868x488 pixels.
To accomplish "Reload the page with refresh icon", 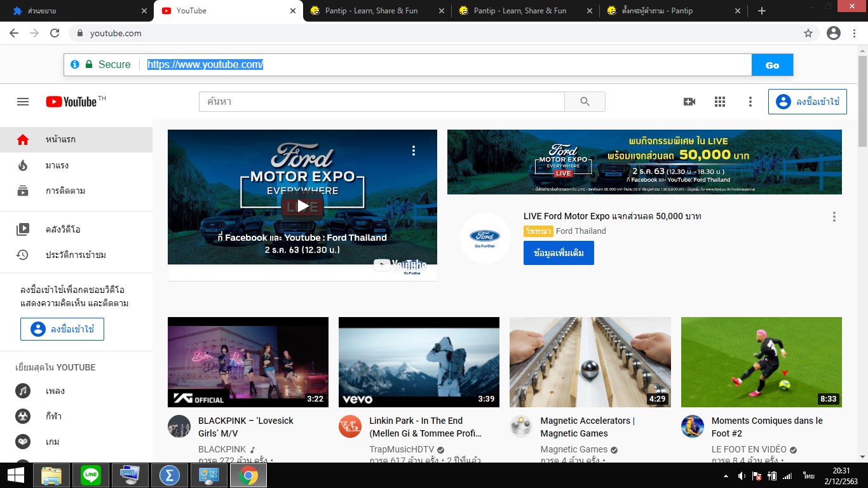I will point(55,33).
